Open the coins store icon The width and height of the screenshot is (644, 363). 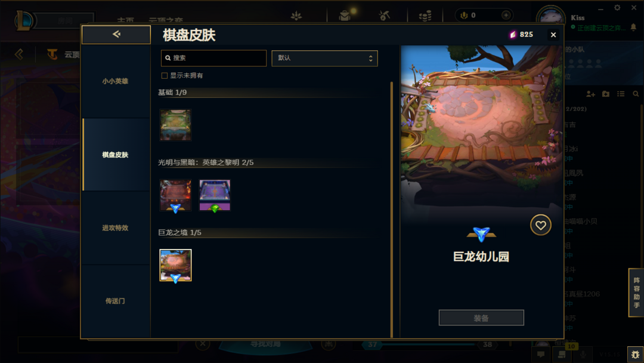(x=425, y=16)
